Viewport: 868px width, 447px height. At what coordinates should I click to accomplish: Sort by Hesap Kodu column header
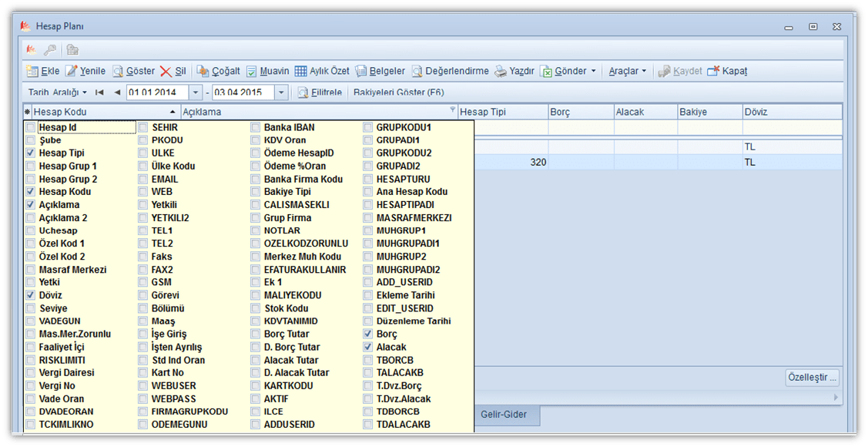106,112
